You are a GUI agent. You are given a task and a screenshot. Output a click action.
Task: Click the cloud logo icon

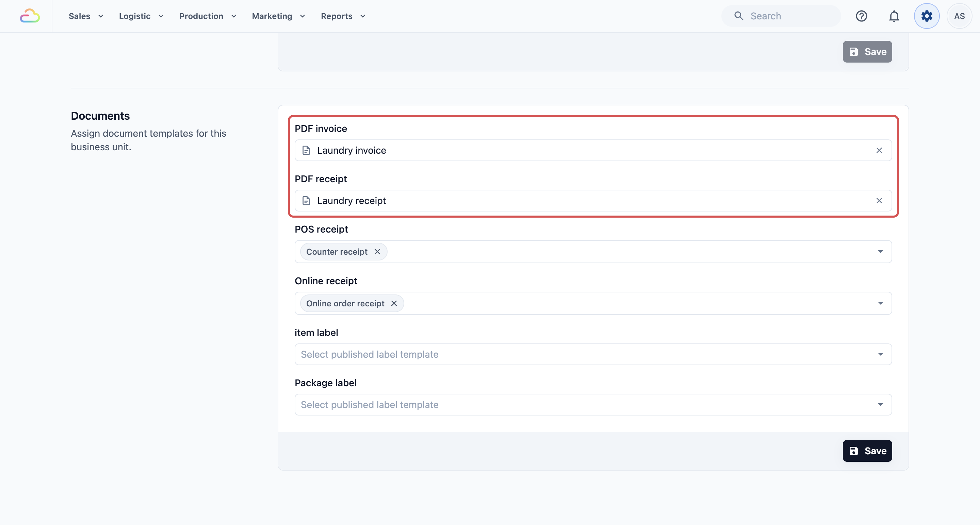pos(30,16)
